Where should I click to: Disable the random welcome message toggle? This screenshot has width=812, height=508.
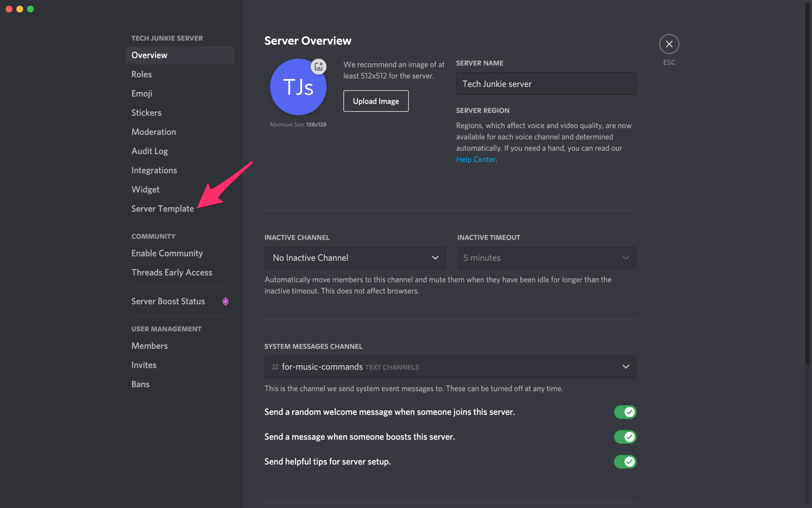pyautogui.click(x=625, y=412)
